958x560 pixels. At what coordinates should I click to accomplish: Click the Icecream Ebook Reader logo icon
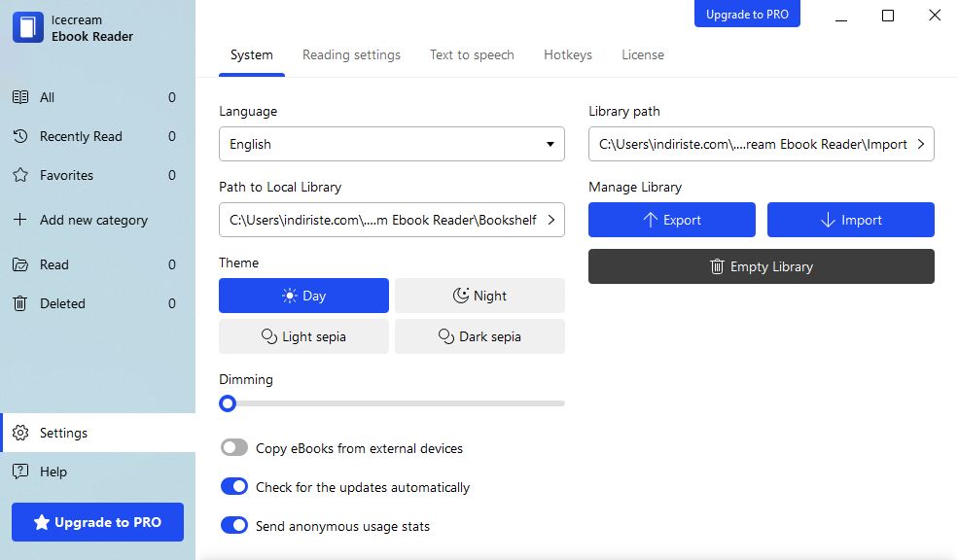(28, 27)
